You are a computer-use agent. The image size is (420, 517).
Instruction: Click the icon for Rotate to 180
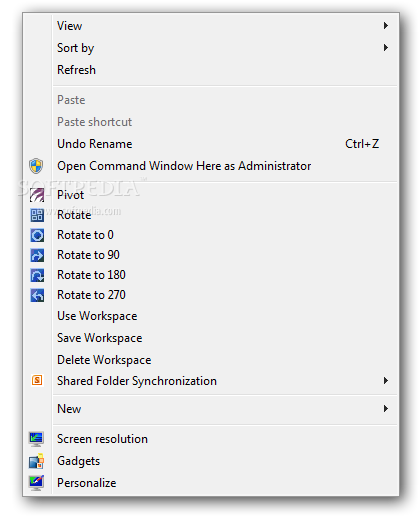pos(37,275)
